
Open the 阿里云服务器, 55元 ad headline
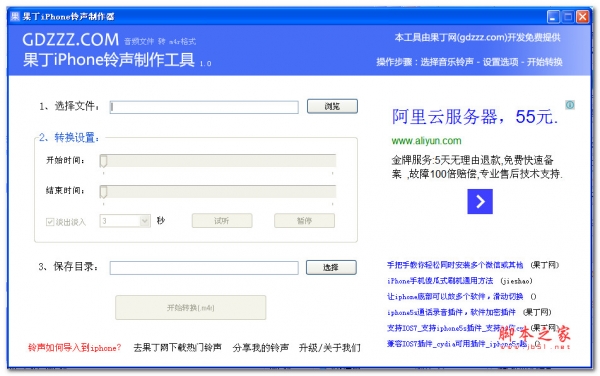(x=474, y=117)
